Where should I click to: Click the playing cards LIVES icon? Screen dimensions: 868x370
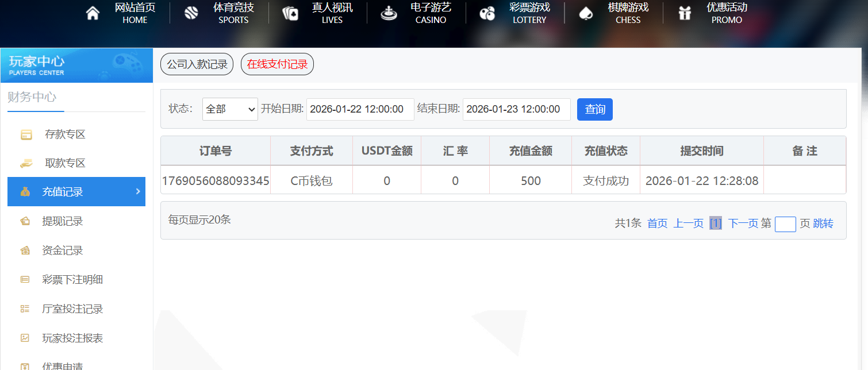tap(290, 13)
